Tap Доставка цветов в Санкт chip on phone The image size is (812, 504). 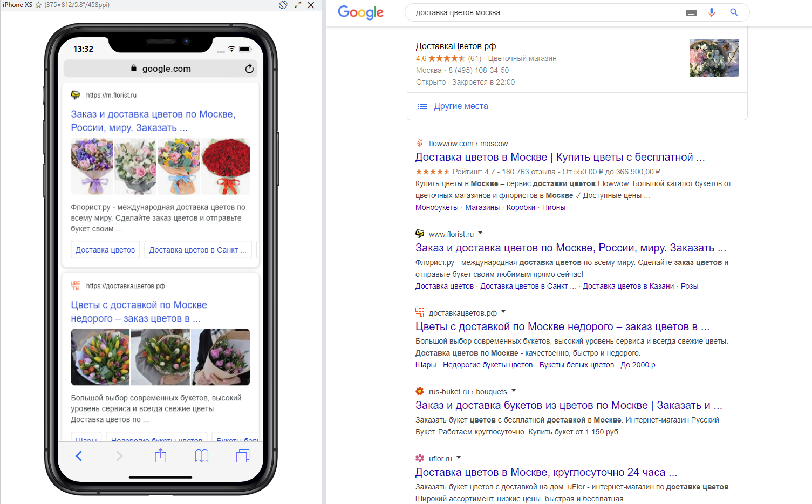[198, 250]
